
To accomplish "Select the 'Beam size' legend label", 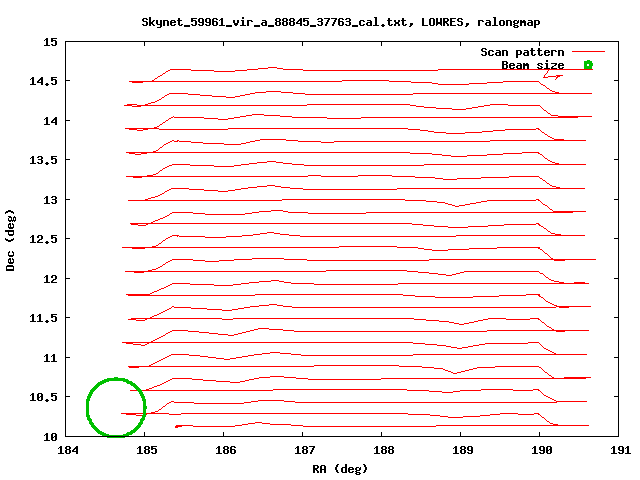I will [533, 65].
